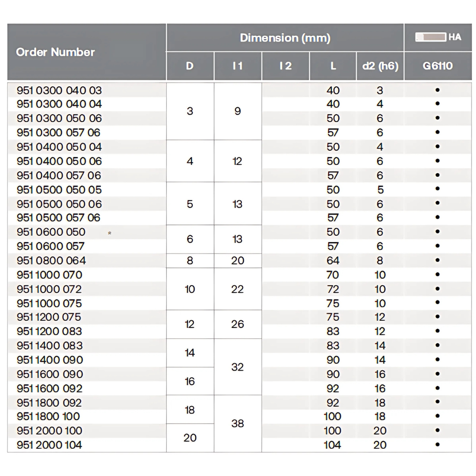Click the G6110 dot for 951 1600 092
Viewport: 476px width, 476px height.
click(437, 388)
